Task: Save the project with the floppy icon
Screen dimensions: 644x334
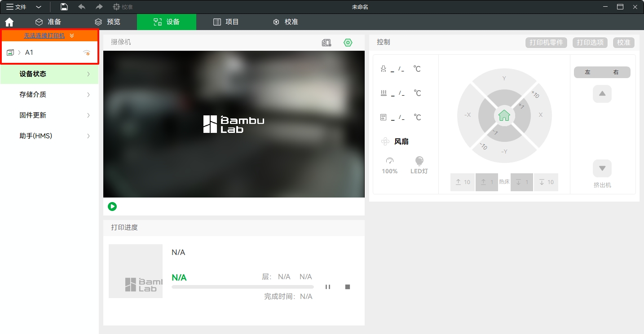Action: pos(64,7)
